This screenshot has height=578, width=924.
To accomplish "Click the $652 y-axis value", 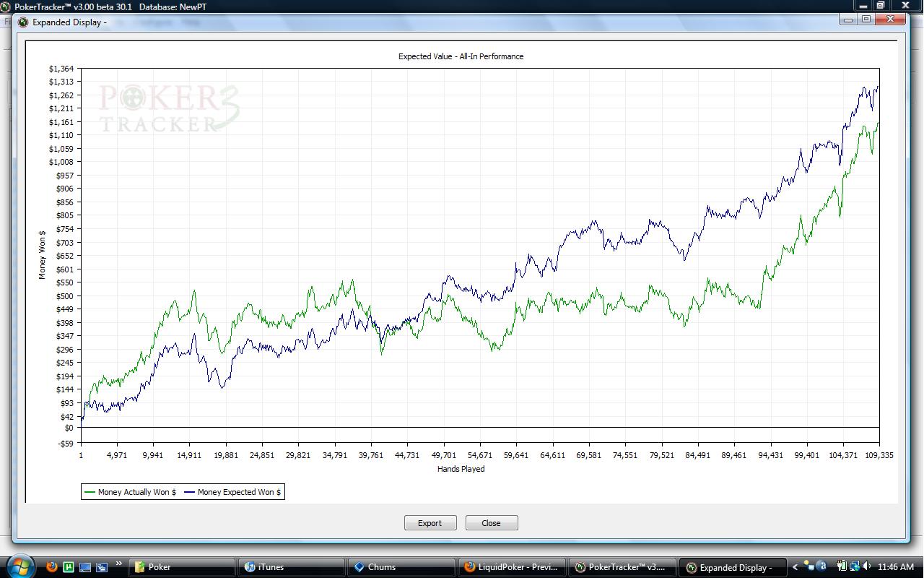I will pyautogui.click(x=65, y=256).
